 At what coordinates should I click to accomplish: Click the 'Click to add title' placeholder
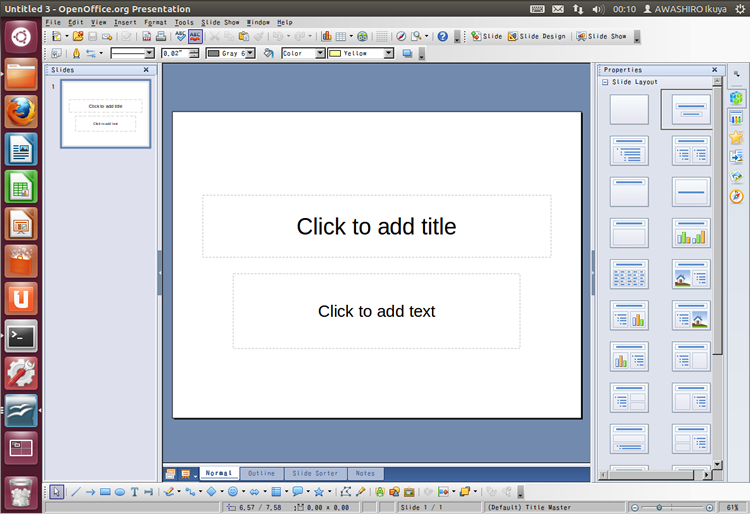click(376, 227)
